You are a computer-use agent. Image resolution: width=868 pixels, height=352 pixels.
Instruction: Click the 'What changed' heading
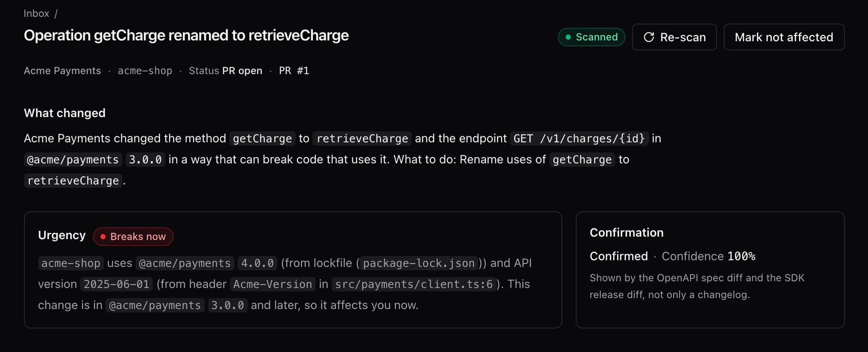pos(65,113)
